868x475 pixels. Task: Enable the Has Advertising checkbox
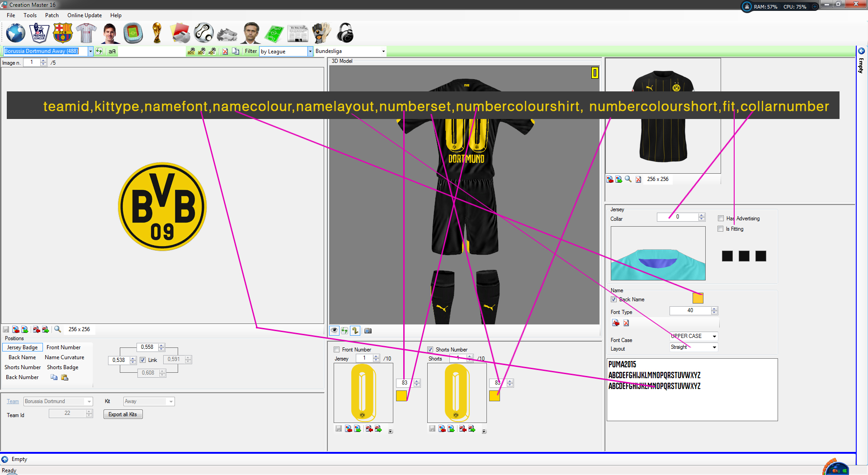[x=721, y=218]
